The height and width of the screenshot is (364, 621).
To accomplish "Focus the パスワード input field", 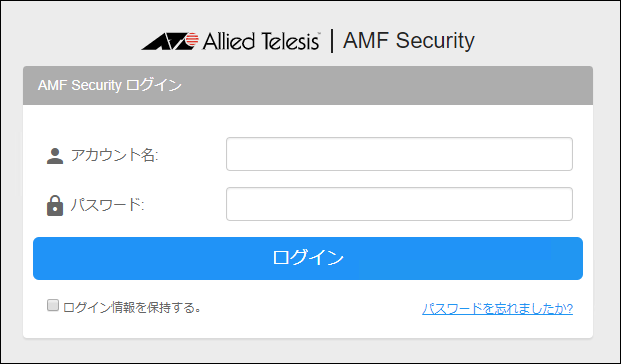I will (399, 204).
